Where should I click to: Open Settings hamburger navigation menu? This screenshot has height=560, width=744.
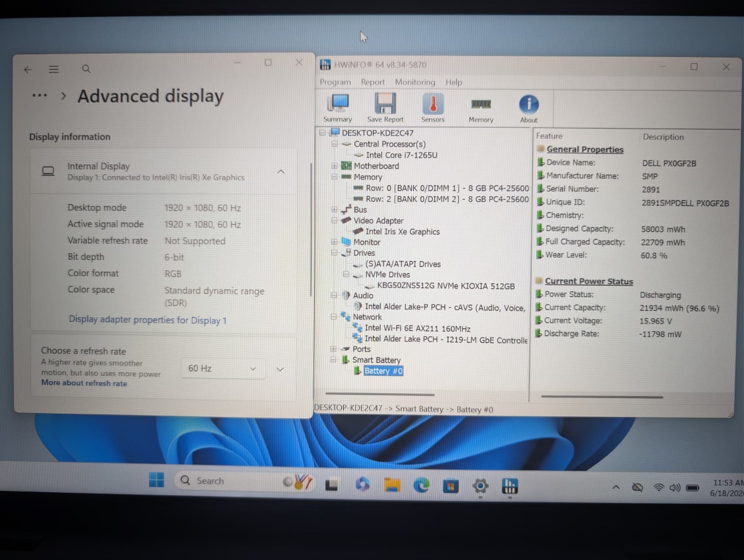pyautogui.click(x=54, y=69)
